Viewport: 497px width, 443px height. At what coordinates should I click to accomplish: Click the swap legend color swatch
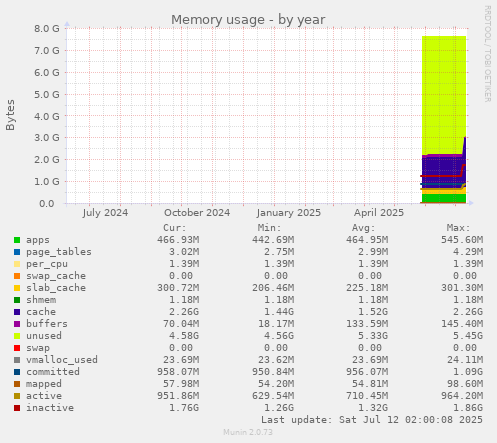click(17, 348)
